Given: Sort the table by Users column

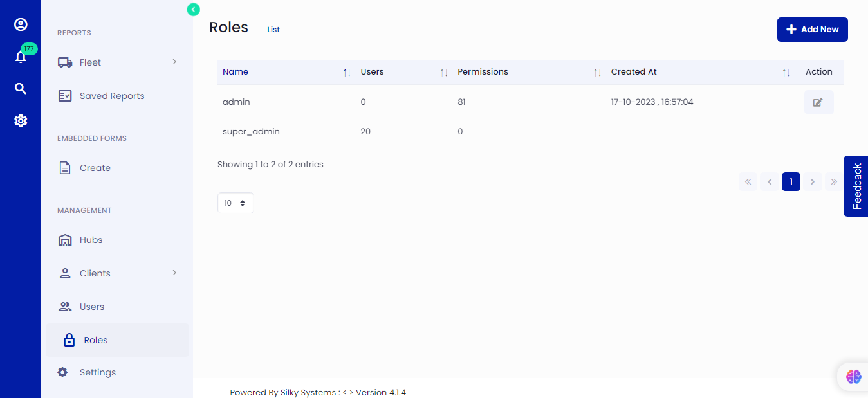Looking at the screenshot, I should pos(443,73).
